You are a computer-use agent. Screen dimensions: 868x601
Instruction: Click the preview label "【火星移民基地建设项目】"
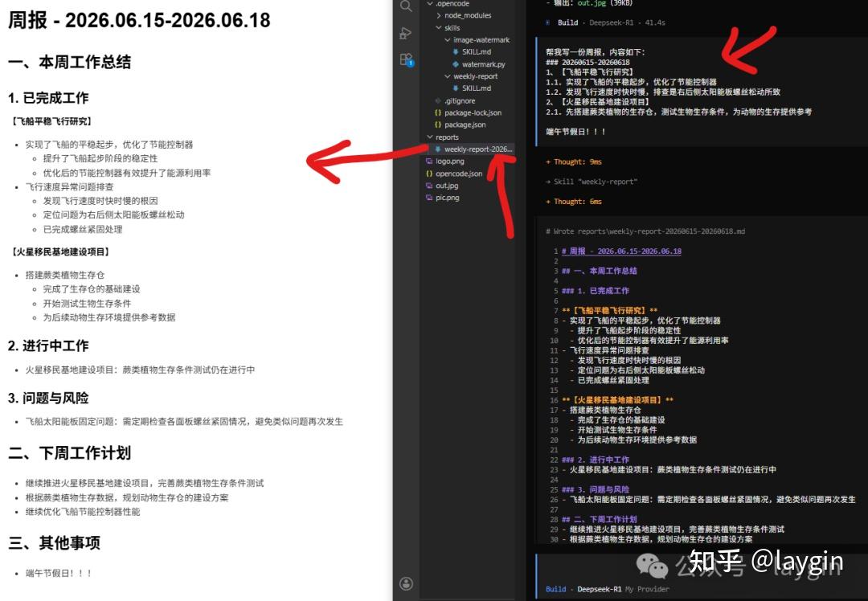pos(60,251)
